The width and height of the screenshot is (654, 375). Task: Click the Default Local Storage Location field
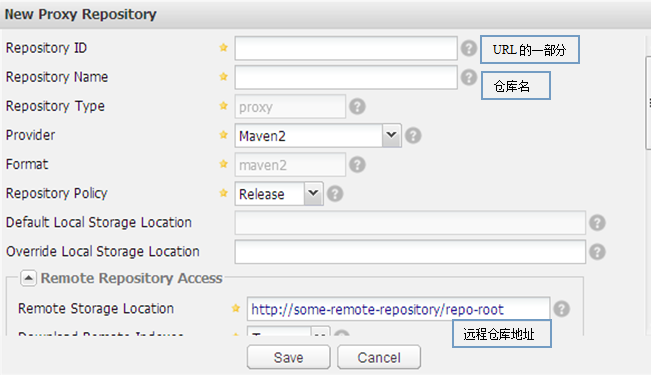(x=410, y=223)
